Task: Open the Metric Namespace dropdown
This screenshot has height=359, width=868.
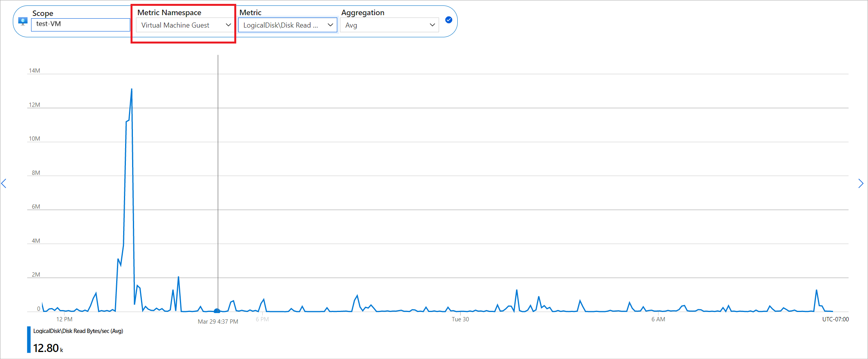Action: (x=185, y=25)
